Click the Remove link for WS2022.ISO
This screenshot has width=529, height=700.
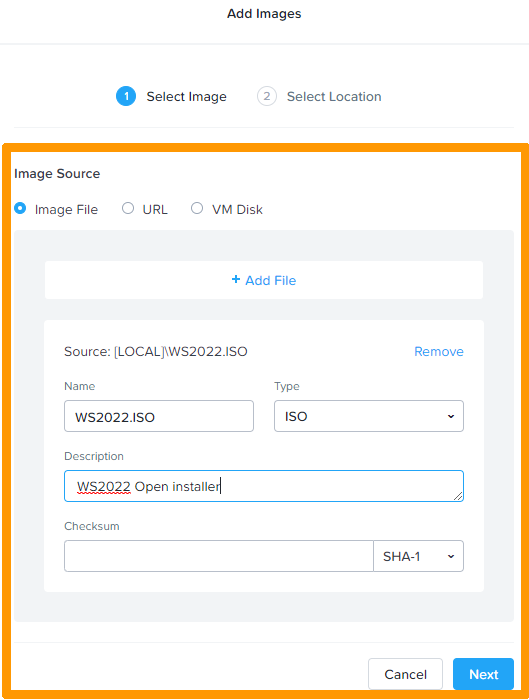pos(439,352)
